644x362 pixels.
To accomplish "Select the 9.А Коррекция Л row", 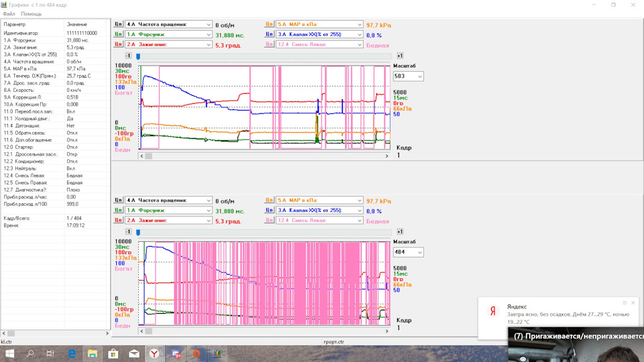I will pyautogui.click(x=56, y=97).
